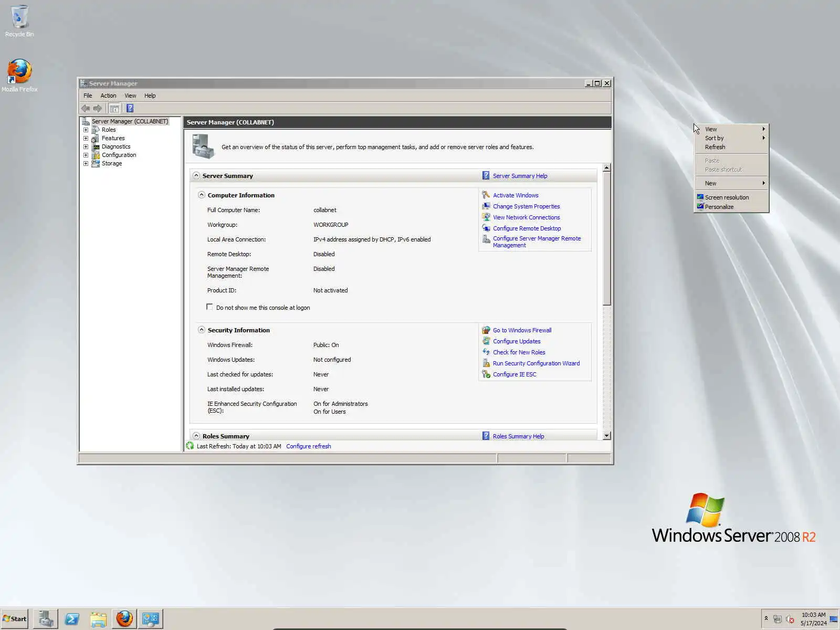The height and width of the screenshot is (630, 840).
Task: Expand the Diagnostics tree node
Action: [86, 146]
